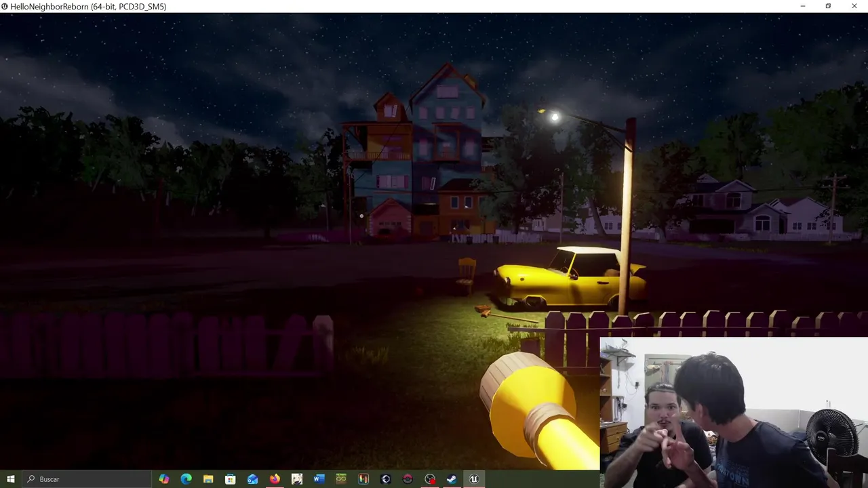The image size is (868, 488).
Task: Click the wooden chair on the lawn
Action: click(466, 275)
